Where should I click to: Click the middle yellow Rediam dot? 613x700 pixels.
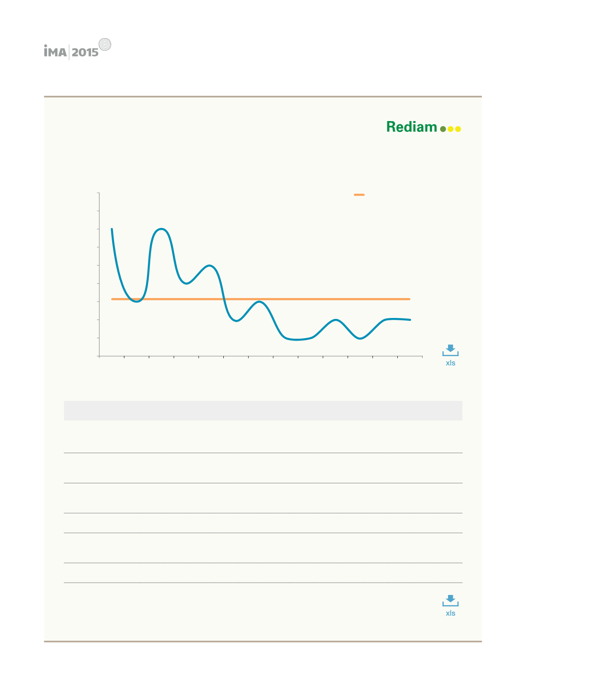coord(450,129)
